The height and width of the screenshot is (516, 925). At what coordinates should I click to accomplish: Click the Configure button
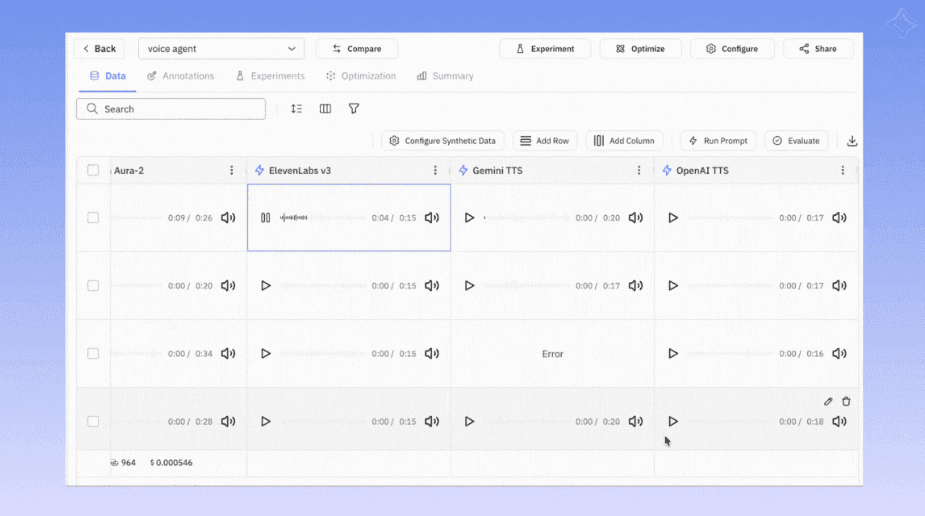[x=732, y=48]
